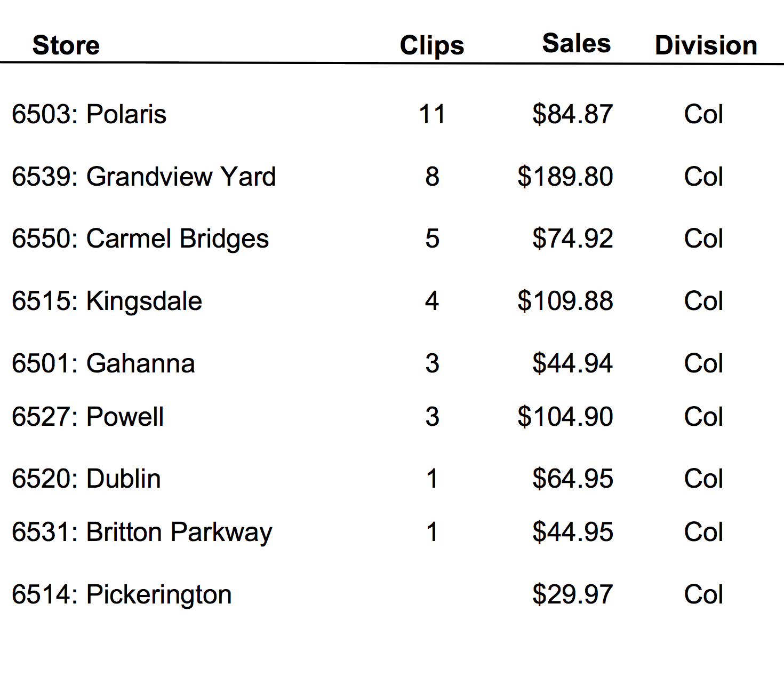Click the $109.88 sales amount
Screen dimensions: 784x699
[565, 301]
